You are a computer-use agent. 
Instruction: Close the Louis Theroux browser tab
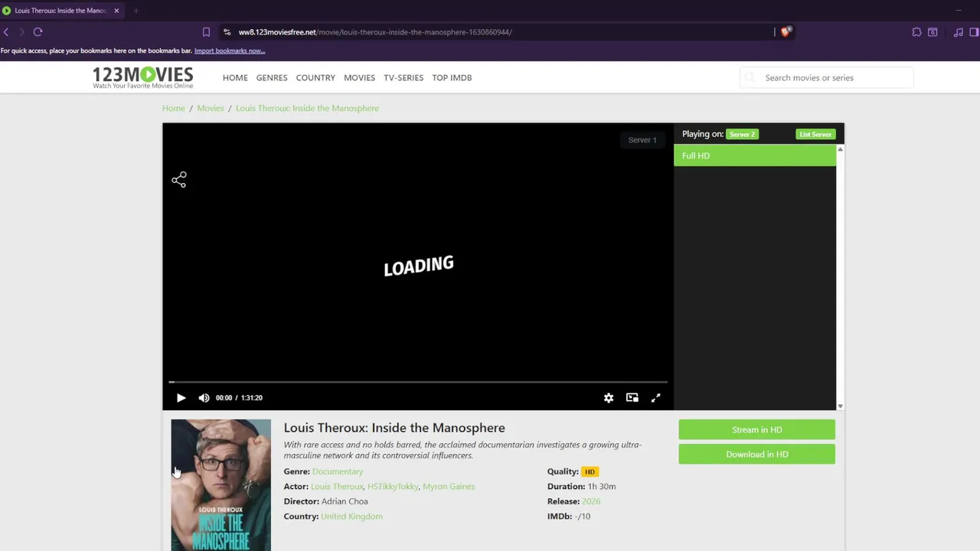tap(116, 11)
